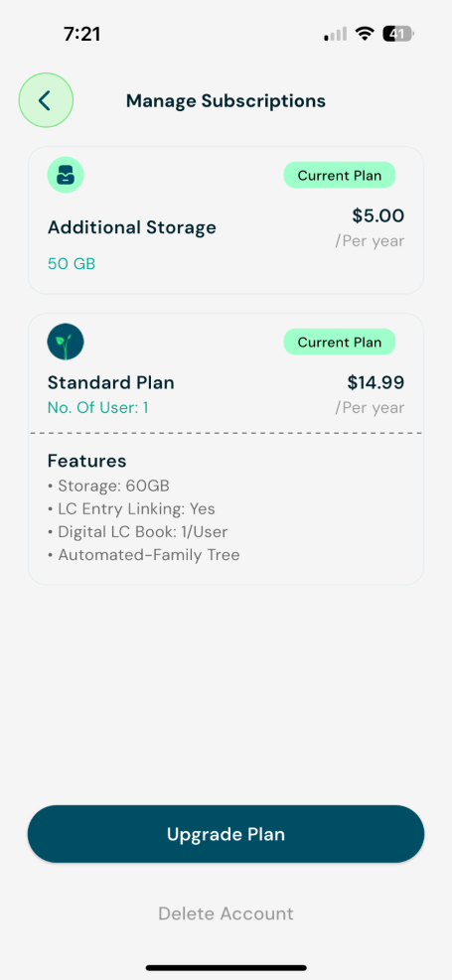Tap the 50 GB storage label
Image resolution: width=452 pixels, height=980 pixels.
click(72, 264)
